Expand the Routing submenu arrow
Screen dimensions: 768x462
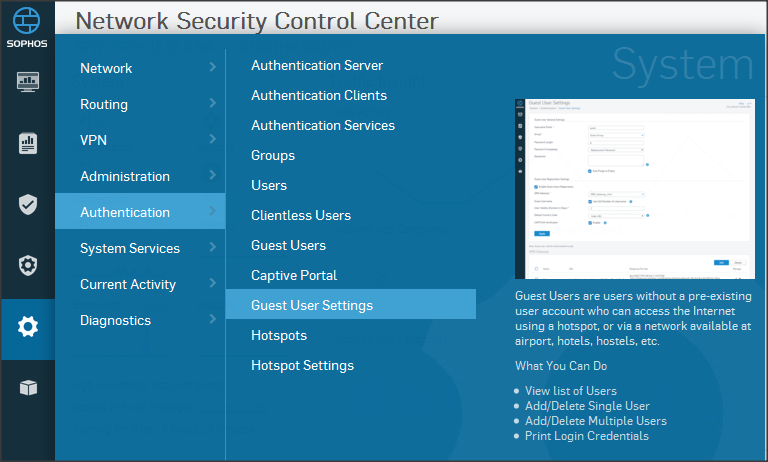[212, 104]
